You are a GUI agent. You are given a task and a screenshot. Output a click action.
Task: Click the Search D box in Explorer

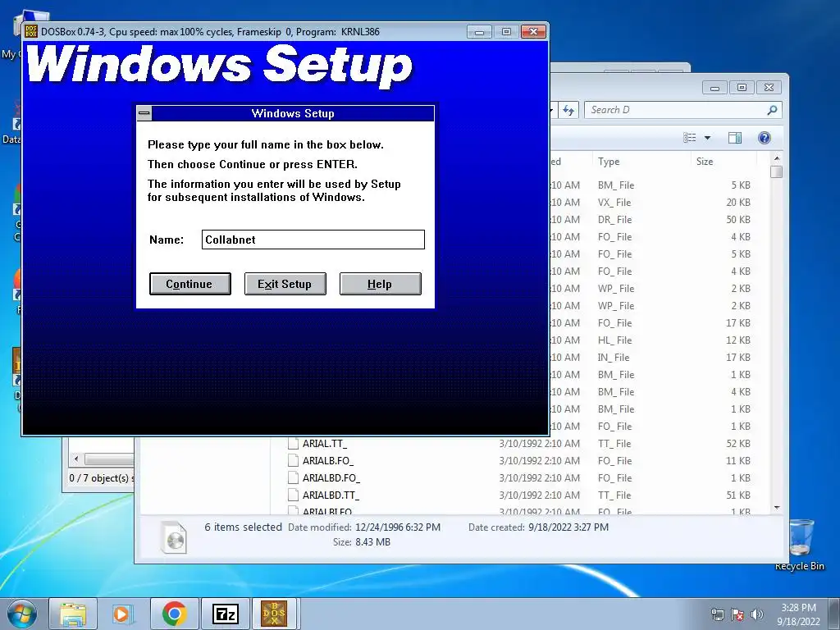[x=676, y=110]
